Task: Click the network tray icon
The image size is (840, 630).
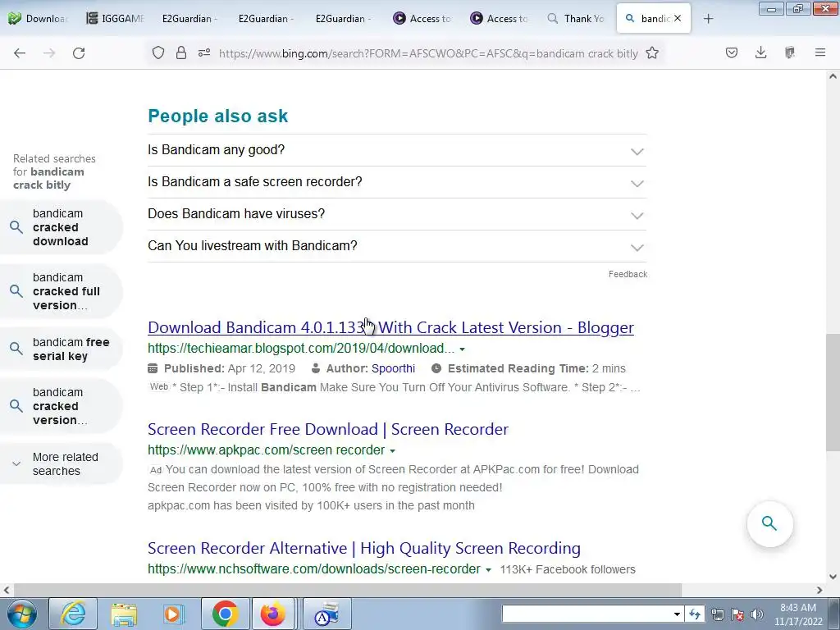Action: (717, 614)
